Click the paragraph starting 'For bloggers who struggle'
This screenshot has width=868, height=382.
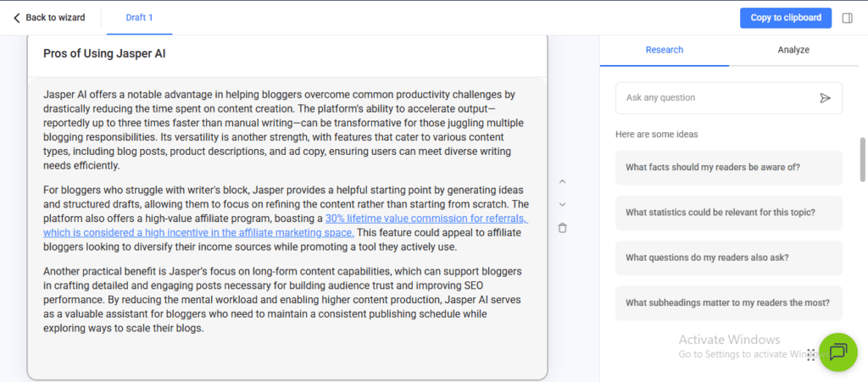coord(286,219)
